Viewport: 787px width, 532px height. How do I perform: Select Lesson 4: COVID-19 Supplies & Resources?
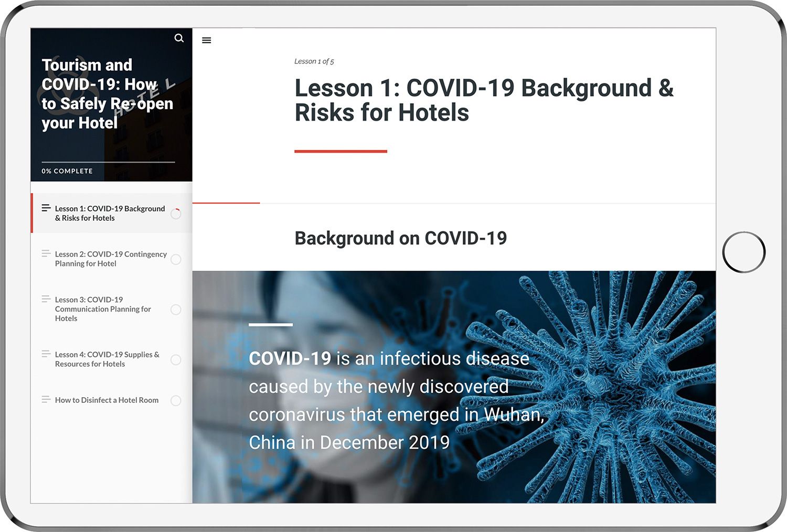point(107,359)
